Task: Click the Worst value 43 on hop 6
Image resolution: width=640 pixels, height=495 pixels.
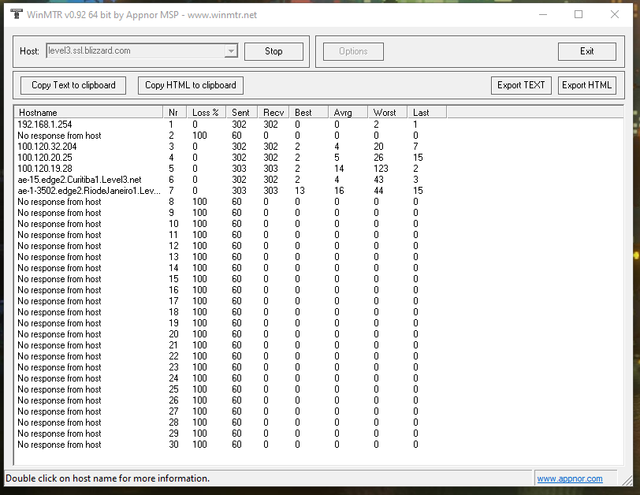Action: [x=378, y=180]
